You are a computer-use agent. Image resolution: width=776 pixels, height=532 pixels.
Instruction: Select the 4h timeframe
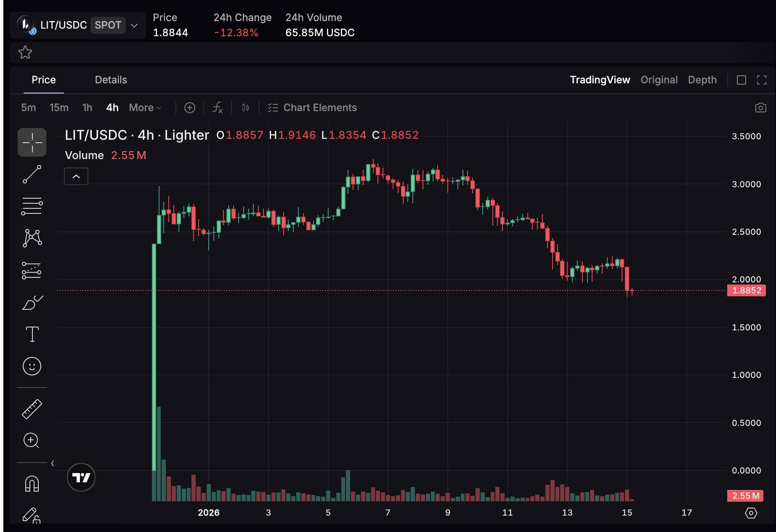pos(112,108)
